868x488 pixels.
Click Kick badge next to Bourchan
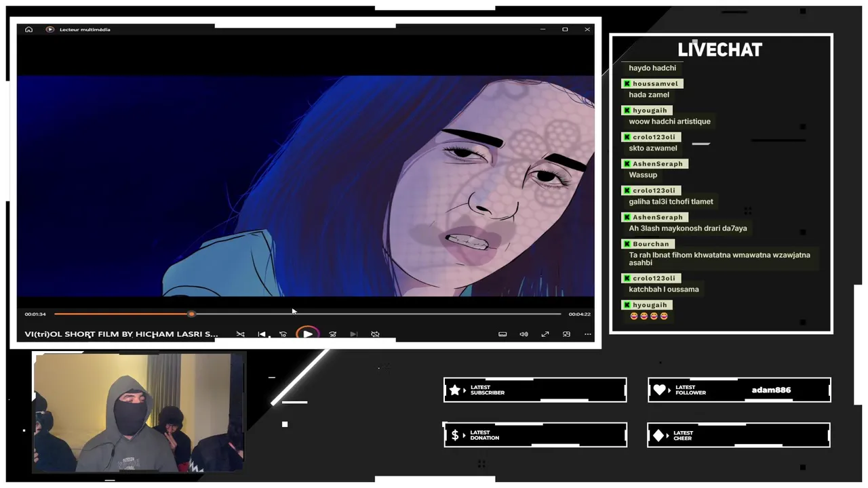pyautogui.click(x=627, y=244)
